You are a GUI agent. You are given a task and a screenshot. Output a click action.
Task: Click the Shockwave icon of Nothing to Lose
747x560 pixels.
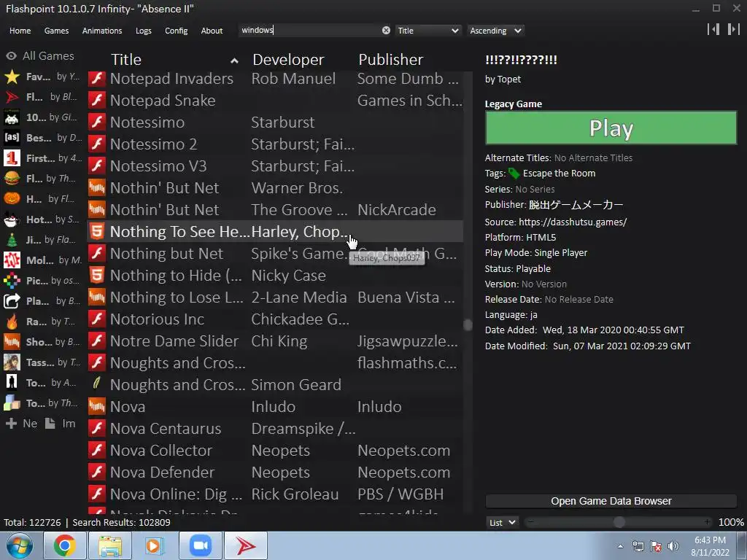tap(97, 297)
